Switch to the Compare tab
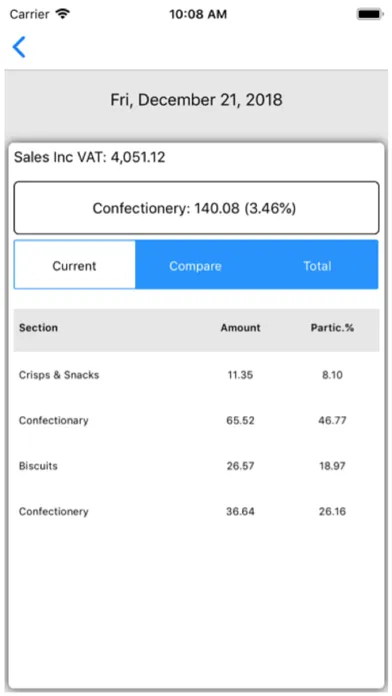The height and width of the screenshot is (696, 392). [195, 265]
